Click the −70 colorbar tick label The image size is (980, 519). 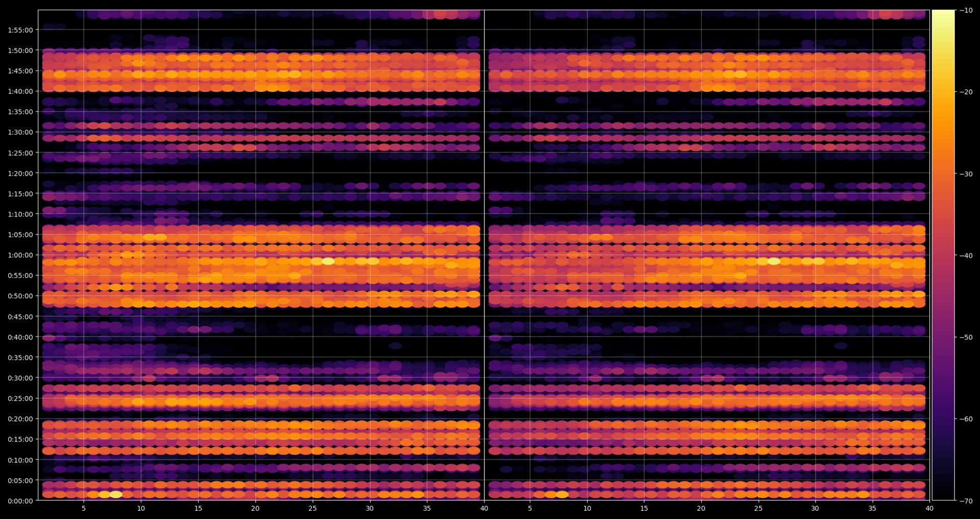(x=966, y=501)
